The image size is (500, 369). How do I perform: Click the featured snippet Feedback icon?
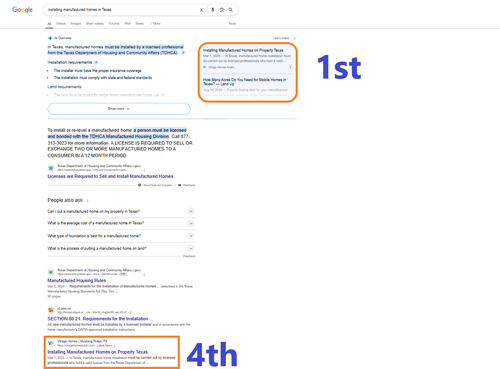point(180,185)
